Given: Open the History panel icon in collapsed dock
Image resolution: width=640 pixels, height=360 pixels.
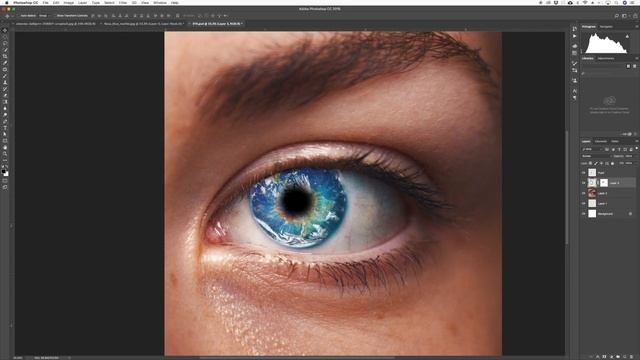Looking at the screenshot, I should [x=575, y=29].
